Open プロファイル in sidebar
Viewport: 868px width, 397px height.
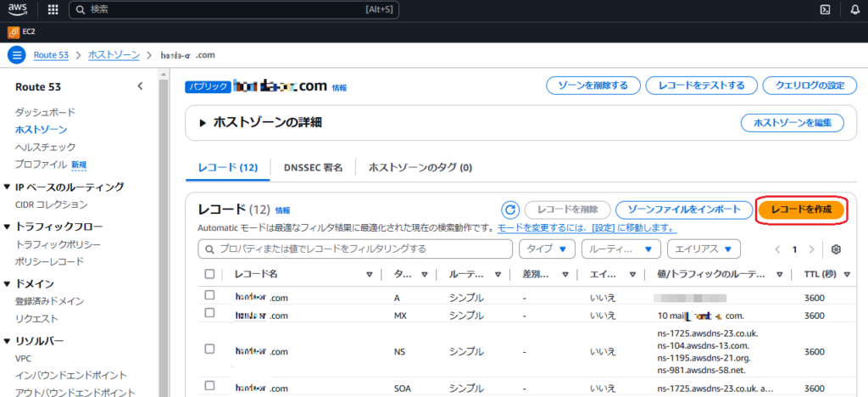(x=42, y=165)
